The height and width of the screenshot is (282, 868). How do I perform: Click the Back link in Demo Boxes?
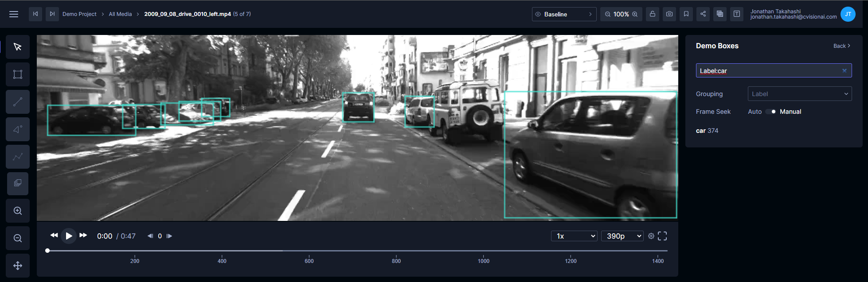pos(841,46)
